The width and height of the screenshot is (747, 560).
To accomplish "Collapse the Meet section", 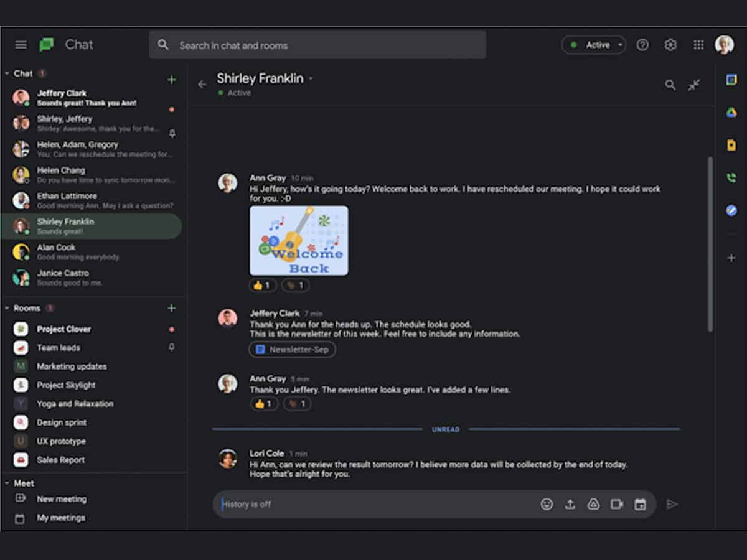I will [x=7, y=483].
